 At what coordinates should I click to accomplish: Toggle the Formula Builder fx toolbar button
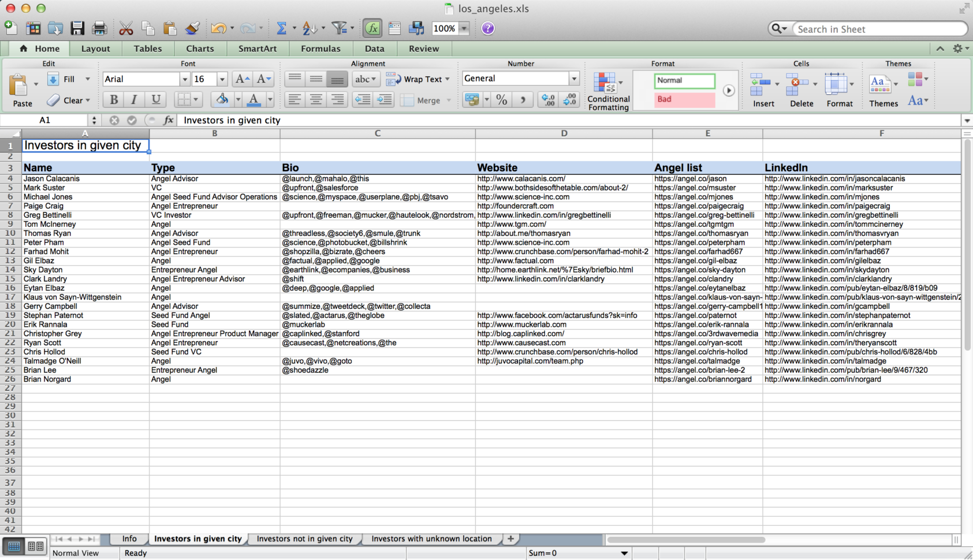click(x=372, y=28)
